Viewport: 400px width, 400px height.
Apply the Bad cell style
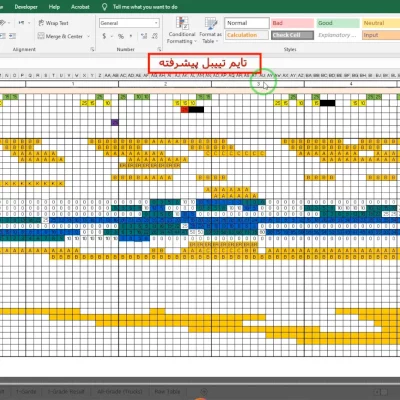click(292, 23)
